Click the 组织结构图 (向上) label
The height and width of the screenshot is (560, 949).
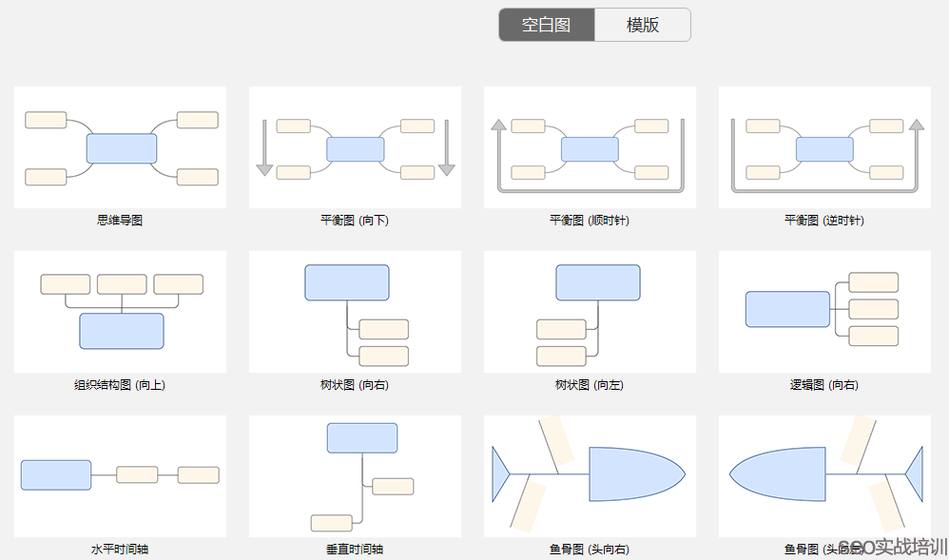[x=120, y=385]
